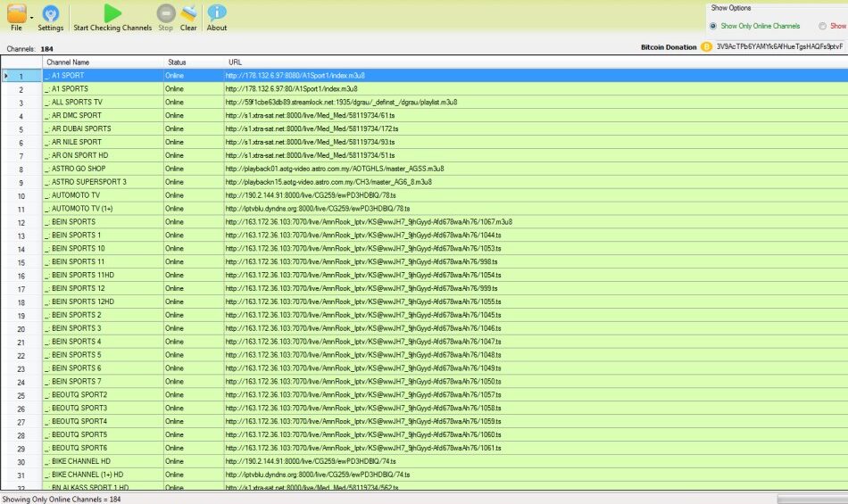Click the row 1 selector arrow
This screenshot has height=504, width=848.
[x=6, y=76]
